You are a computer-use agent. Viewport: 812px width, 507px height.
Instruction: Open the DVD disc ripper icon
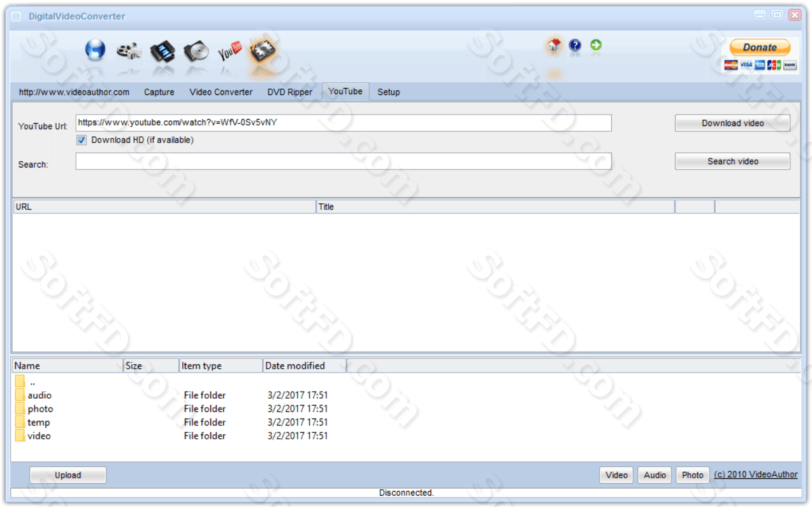coord(196,50)
